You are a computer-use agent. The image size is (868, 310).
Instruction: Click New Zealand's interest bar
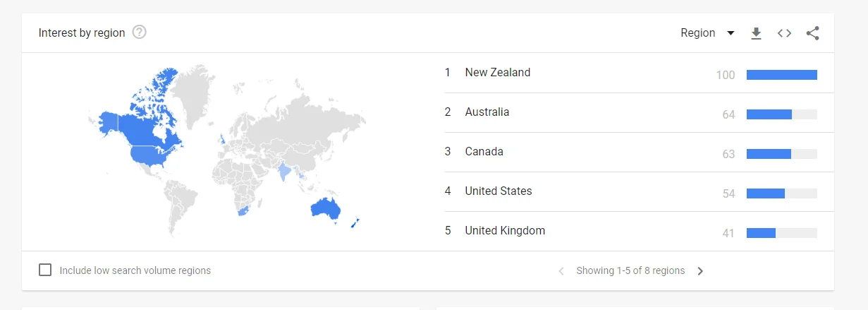point(781,75)
